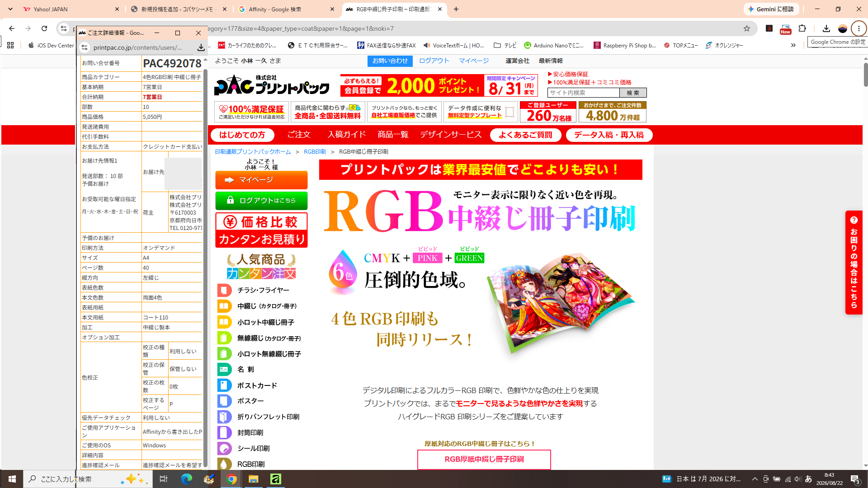Screen dimensions: 868x488
Task: Click the PrintPack company logo
Action: coord(272,85)
